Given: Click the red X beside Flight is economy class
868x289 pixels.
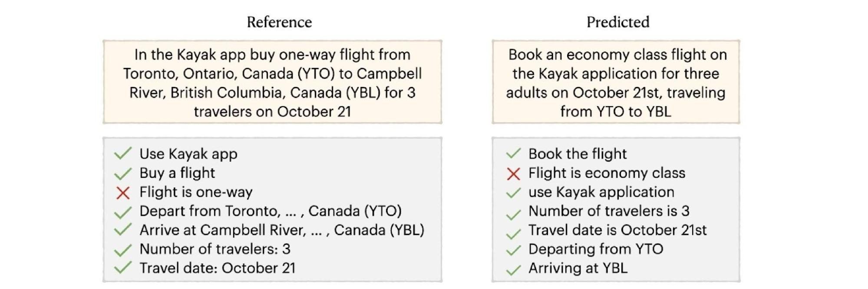Looking at the screenshot, I should point(513,174).
